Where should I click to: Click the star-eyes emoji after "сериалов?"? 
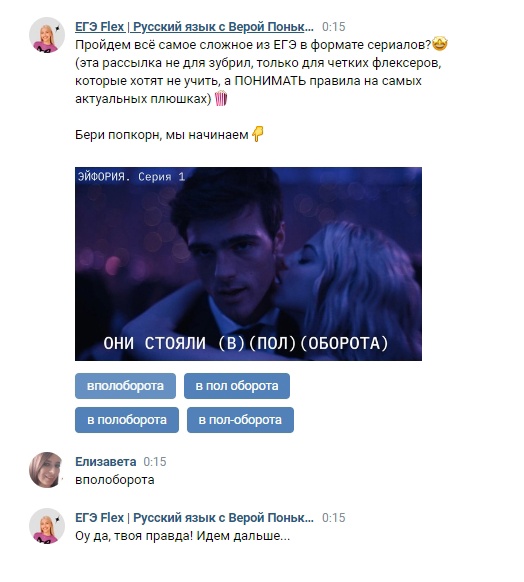tap(440, 44)
